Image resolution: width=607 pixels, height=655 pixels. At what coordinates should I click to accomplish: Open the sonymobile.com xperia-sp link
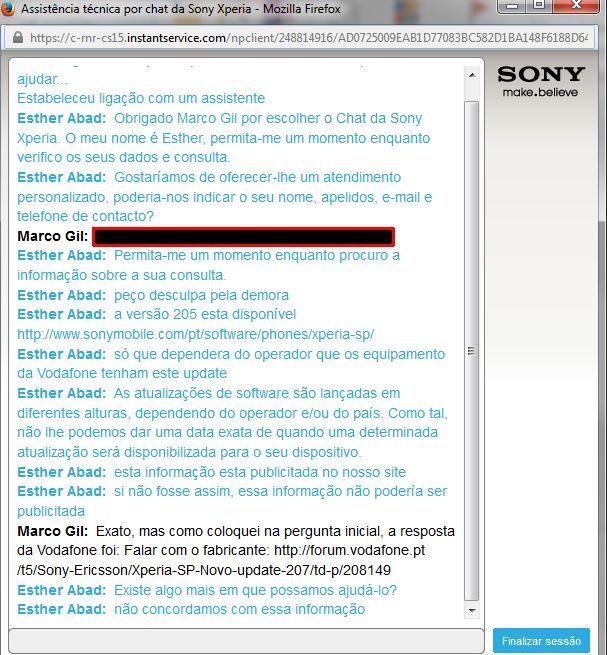[x=196, y=334]
